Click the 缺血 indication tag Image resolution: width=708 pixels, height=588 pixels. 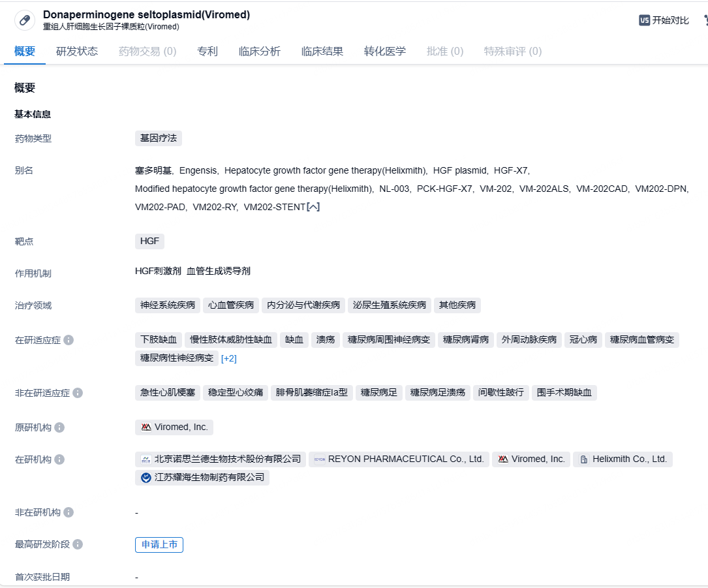[294, 339]
